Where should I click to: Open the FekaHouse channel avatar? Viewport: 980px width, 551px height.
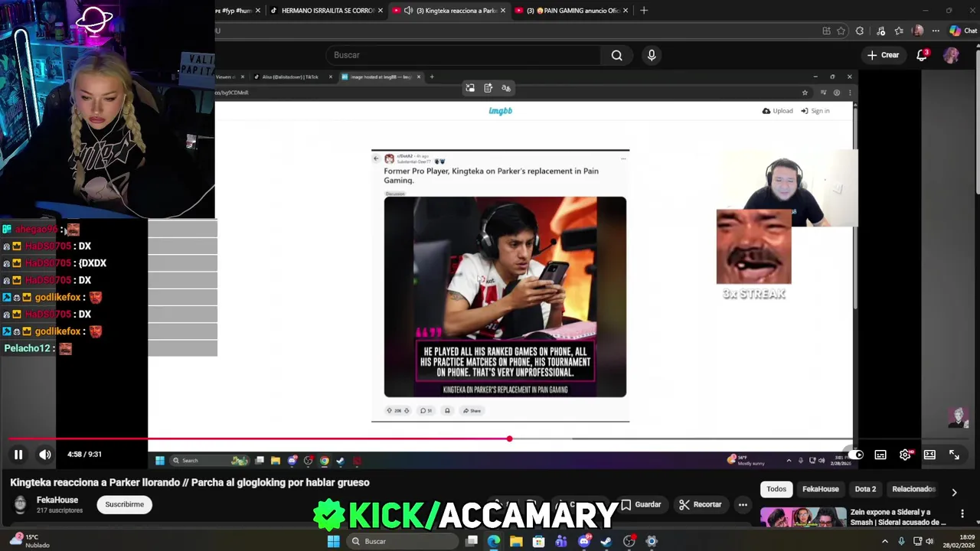click(21, 504)
